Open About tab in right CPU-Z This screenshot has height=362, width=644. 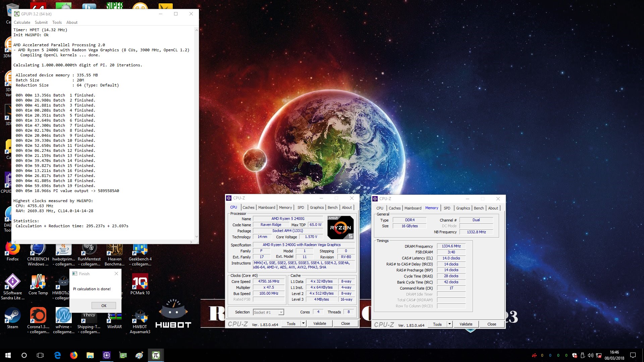click(x=493, y=208)
